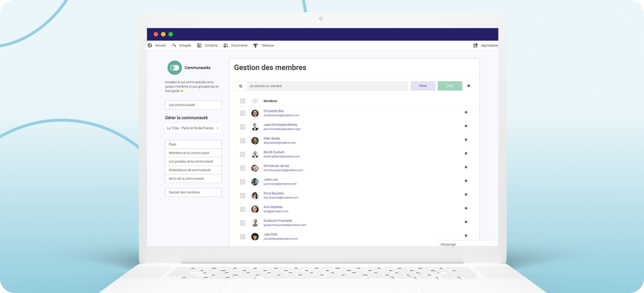644x293 pixels.
Task: Select the Page sidebar item
Action: click(193, 144)
